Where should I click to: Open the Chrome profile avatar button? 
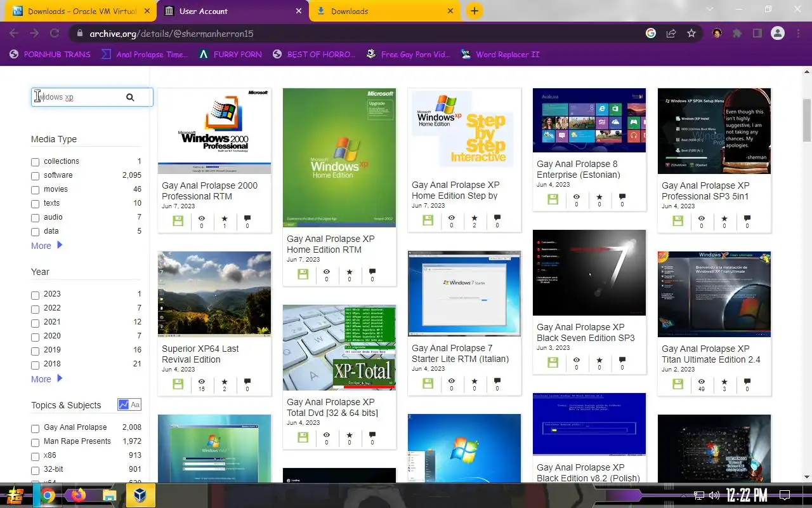tap(778, 34)
